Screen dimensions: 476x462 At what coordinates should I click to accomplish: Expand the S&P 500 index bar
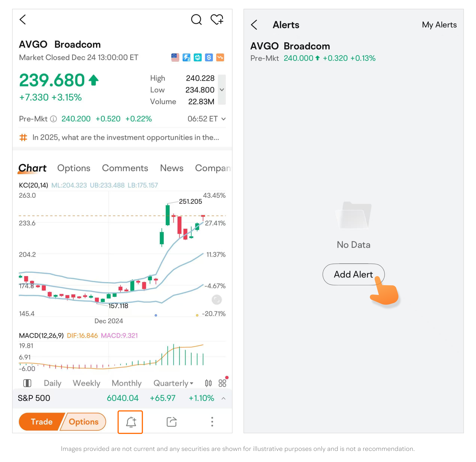[223, 398]
